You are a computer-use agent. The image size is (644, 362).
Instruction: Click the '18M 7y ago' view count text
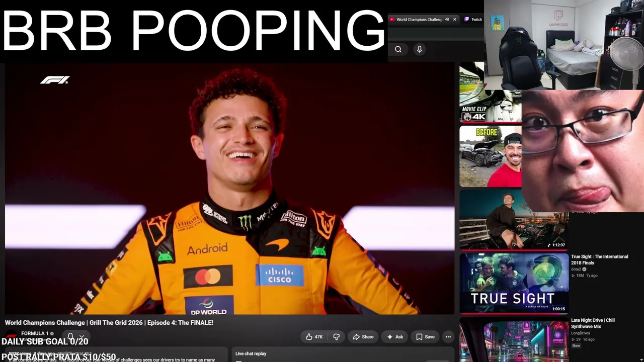[x=584, y=276]
